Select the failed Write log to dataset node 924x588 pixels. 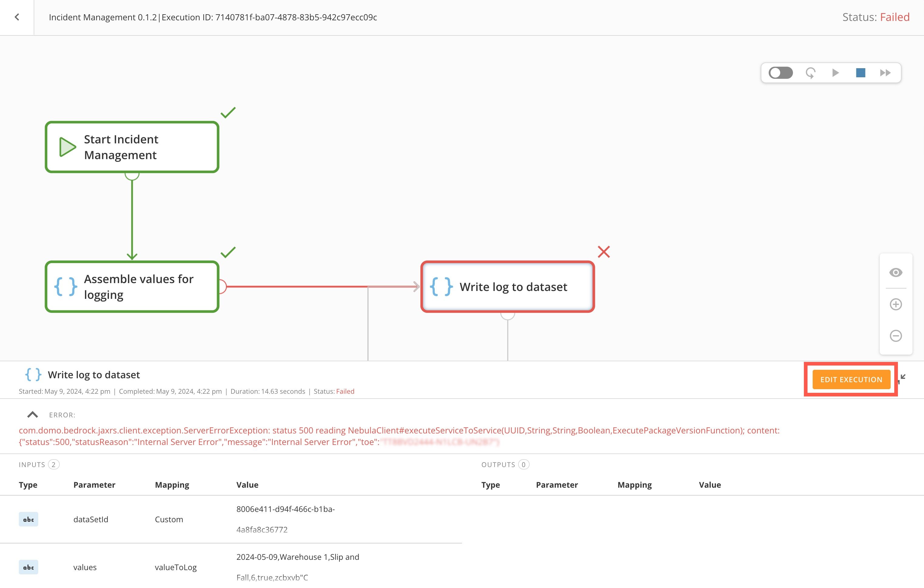(x=508, y=287)
